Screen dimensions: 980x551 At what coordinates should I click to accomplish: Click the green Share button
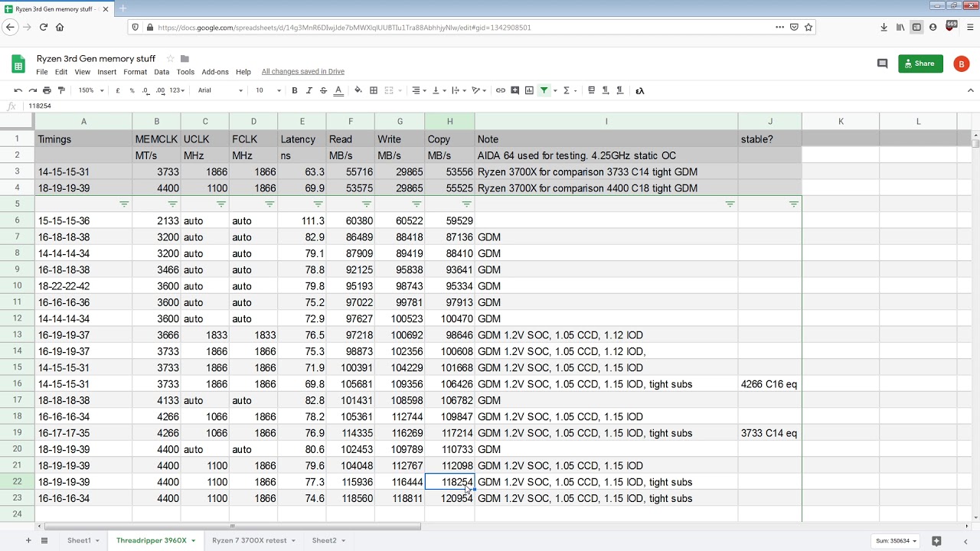[920, 64]
